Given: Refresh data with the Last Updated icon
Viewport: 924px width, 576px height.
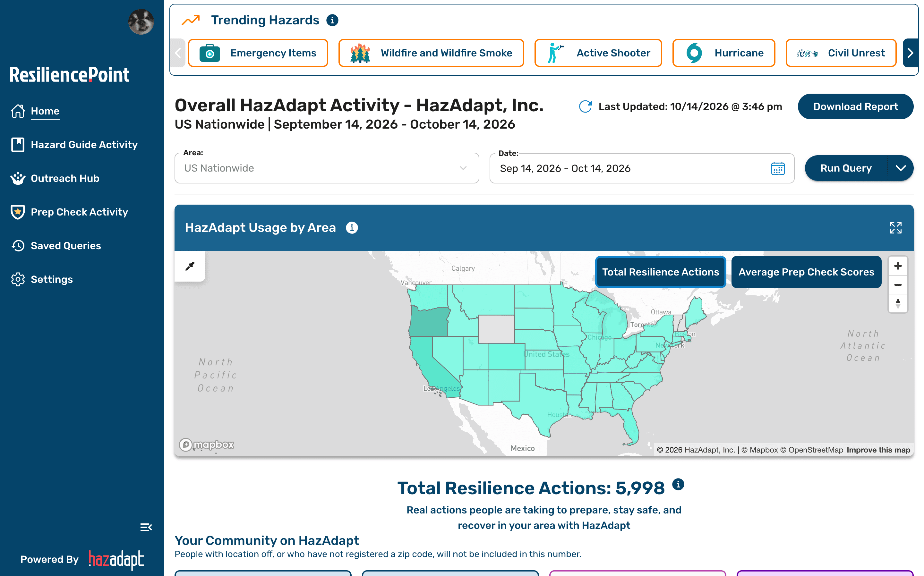Looking at the screenshot, I should click(x=585, y=107).
